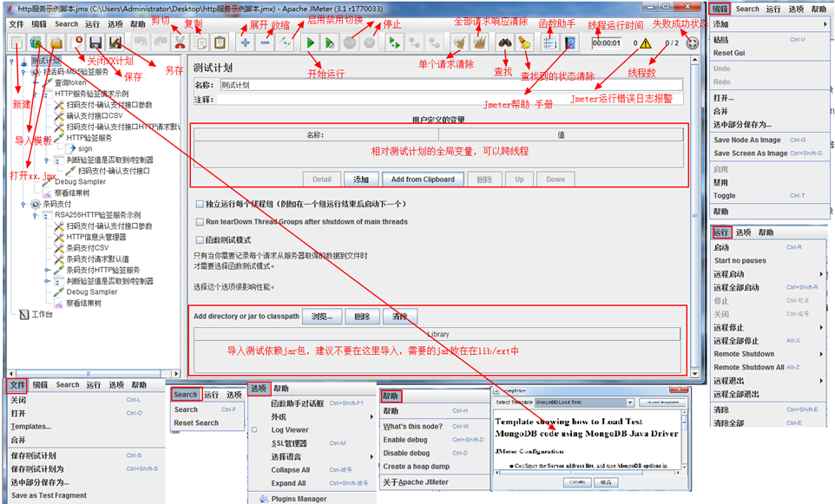
Task: Click the blue Help book toolbar icon
Action: point(569,43)
